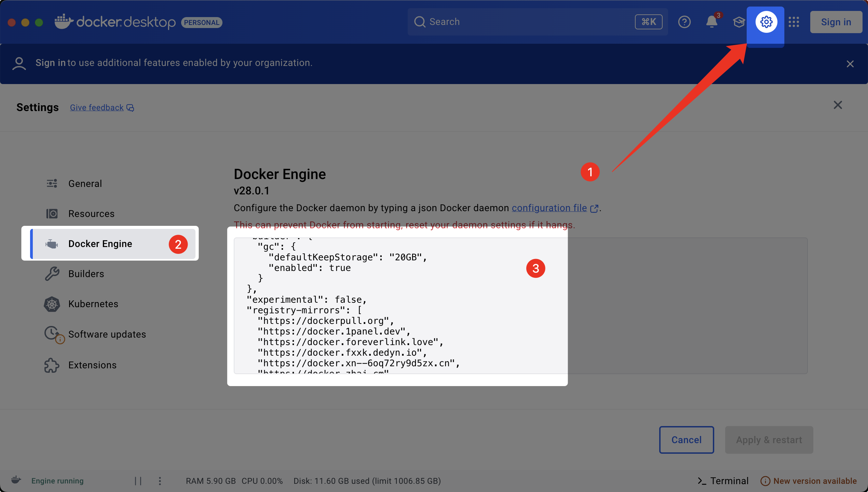Select the General settings tab
Screen dimensions: 868x492
[x=85, y=183]
